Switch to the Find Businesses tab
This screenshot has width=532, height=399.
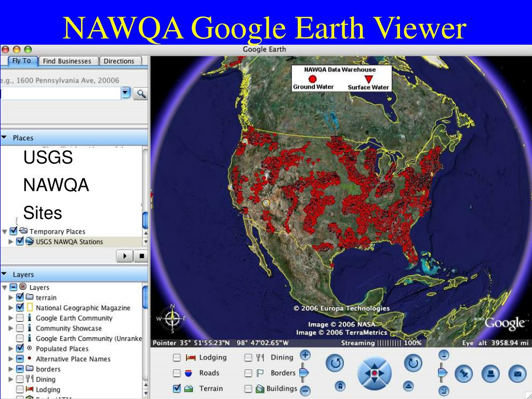click(x=67, y=61)
